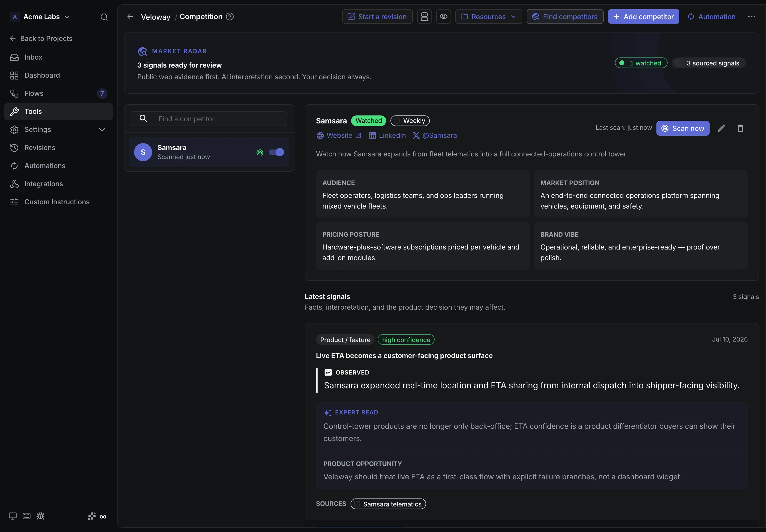The width and height of the screenshot is (766, 532).
Task: Click the Jul 10, 2026 date
Action: coord(730,339)
